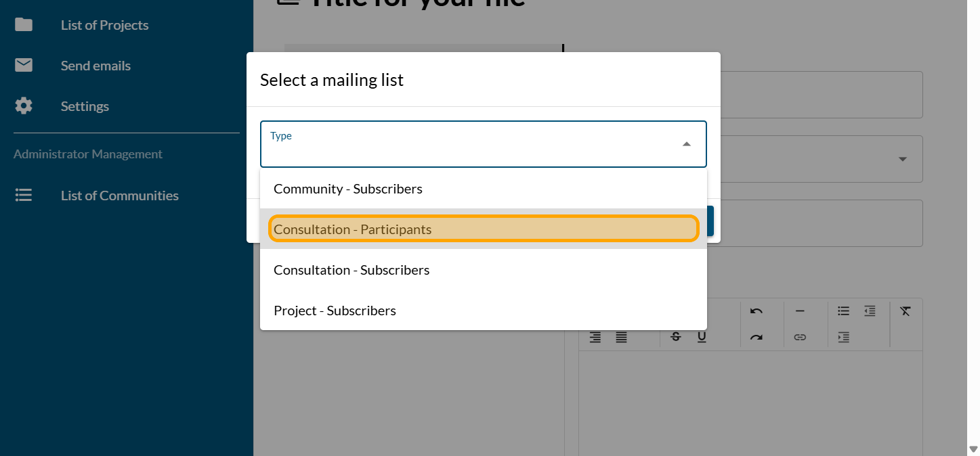
Task: Toggle justify text alignment
Action: 621,337
